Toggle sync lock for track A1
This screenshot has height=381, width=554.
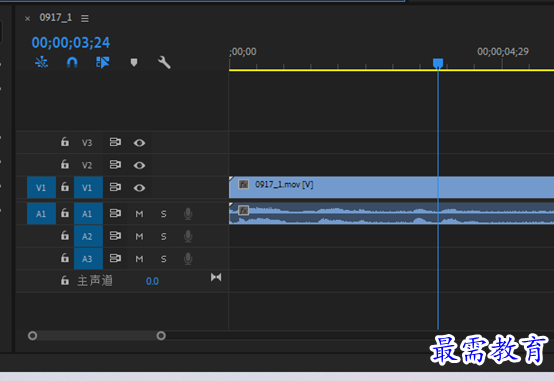click(115, 213)
